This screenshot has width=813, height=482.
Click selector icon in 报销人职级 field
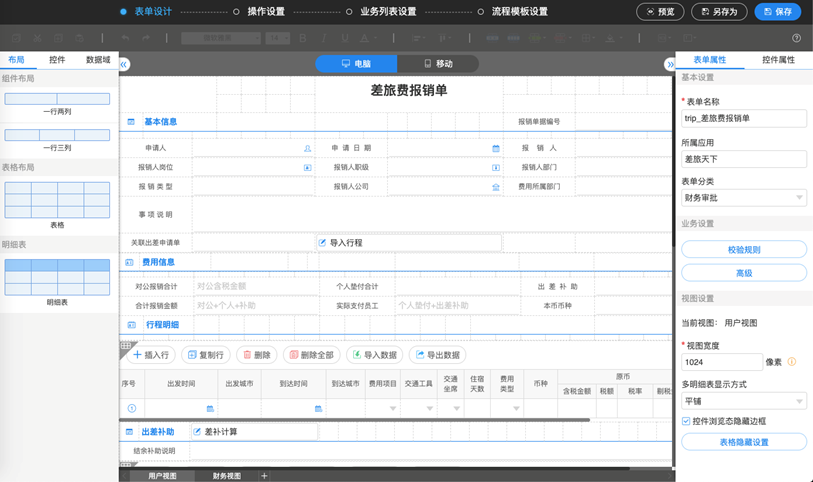[x=496, y=167]
